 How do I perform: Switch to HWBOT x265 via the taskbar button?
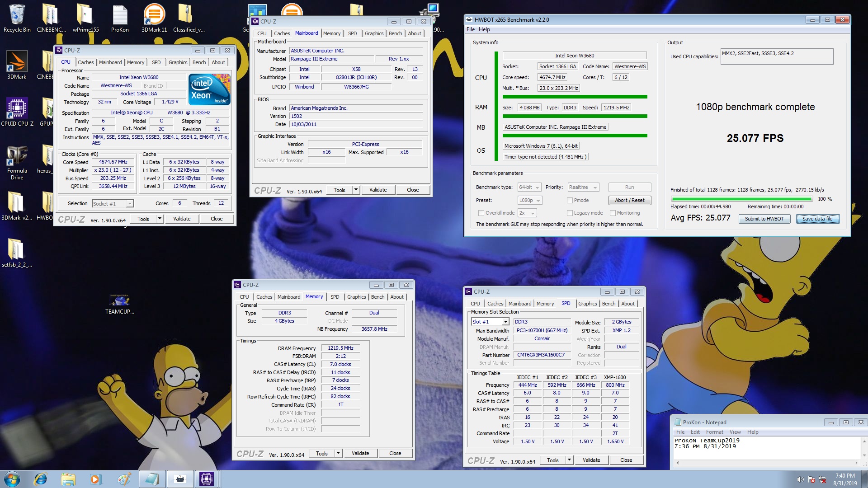180,479
